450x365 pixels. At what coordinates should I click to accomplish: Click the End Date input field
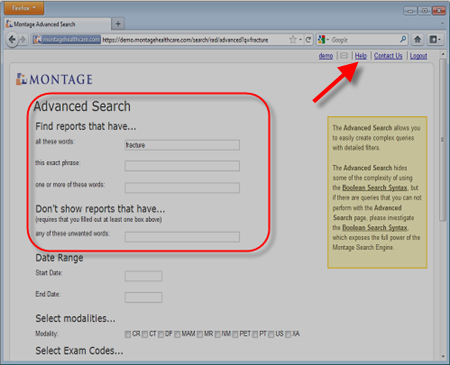pos(143,297)
